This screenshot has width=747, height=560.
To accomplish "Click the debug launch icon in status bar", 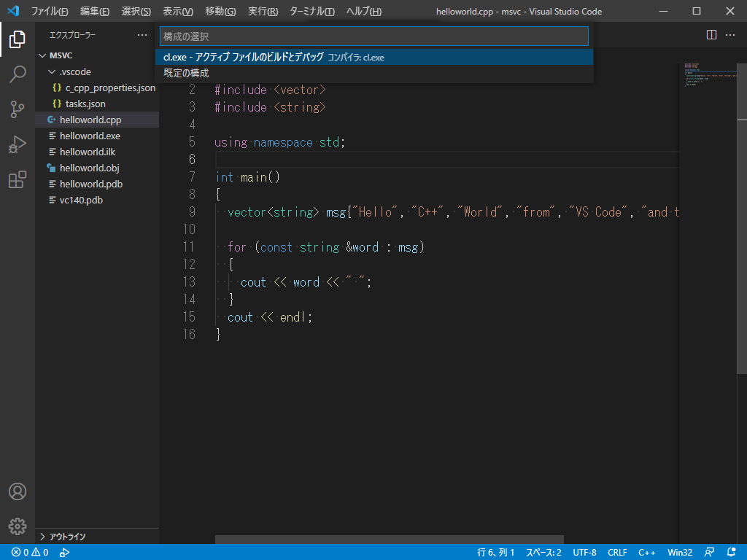I will coord(64,553).
